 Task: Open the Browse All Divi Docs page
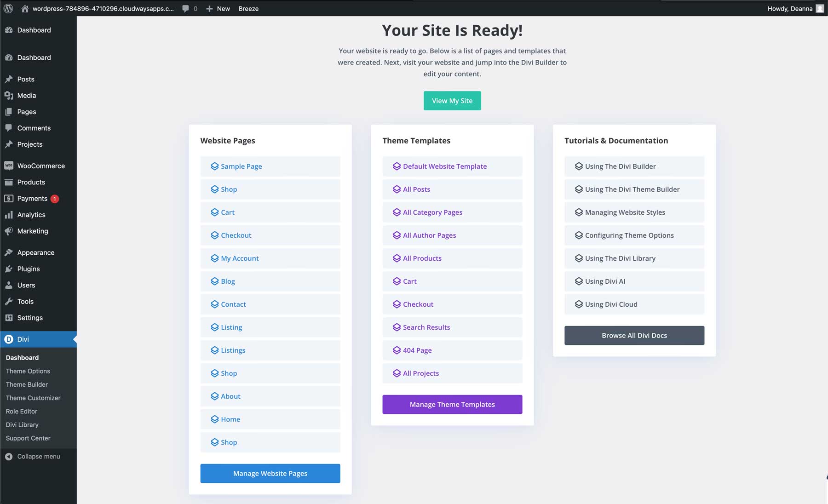[x=634, y=335]
